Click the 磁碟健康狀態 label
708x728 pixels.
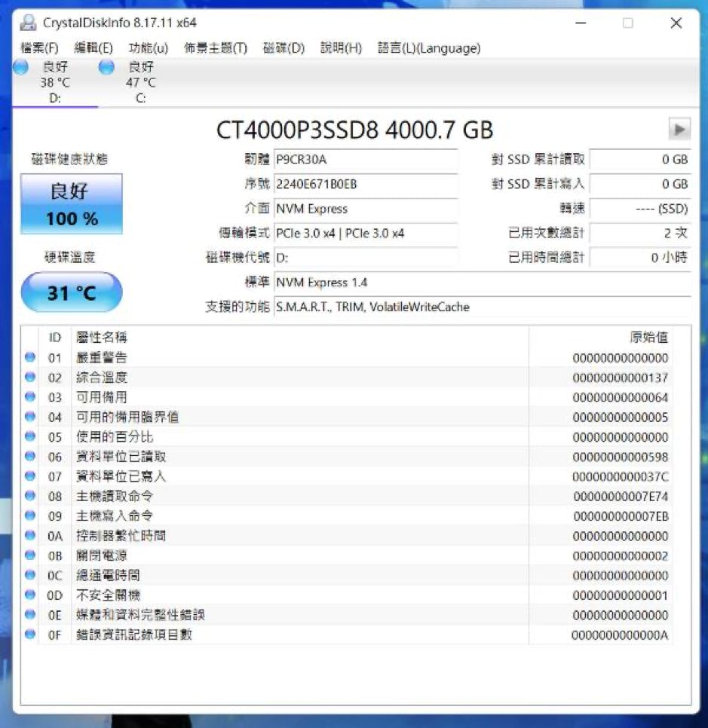click(69, 159)
